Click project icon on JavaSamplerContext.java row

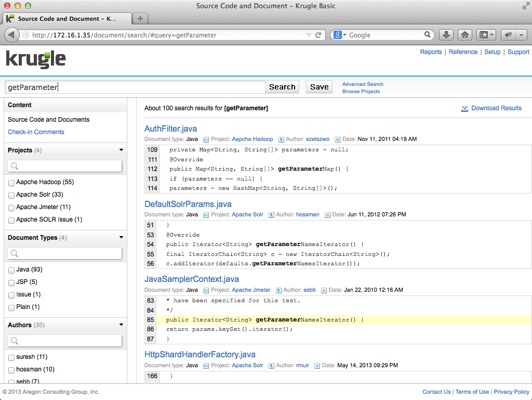(206, 290)
